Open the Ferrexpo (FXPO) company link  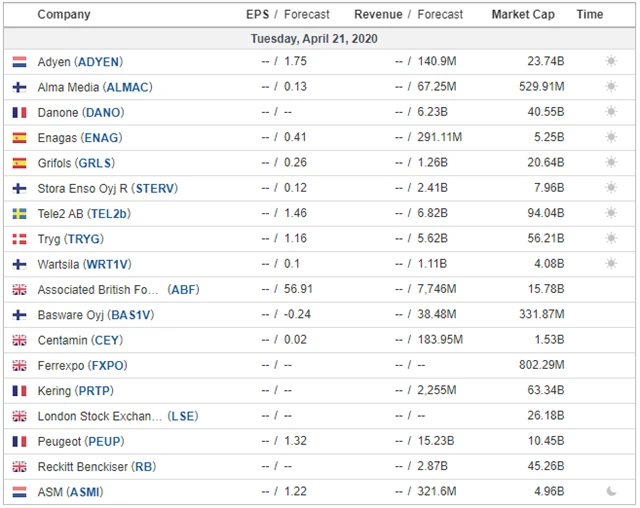pyautogui.click(x=82, y=366)
